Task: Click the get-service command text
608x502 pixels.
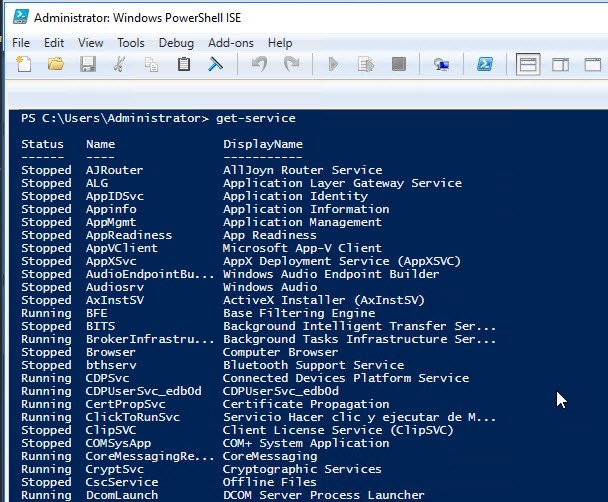Action: (x=256, y=118)
